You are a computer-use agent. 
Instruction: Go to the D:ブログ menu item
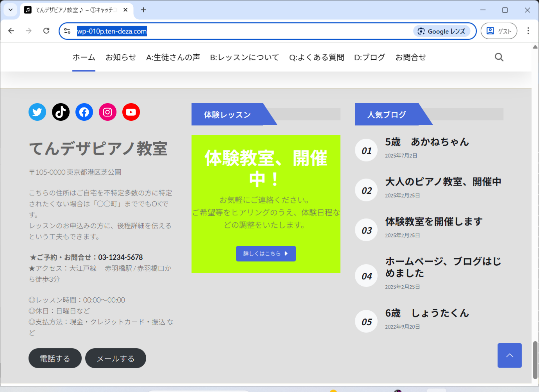(369, 57)
